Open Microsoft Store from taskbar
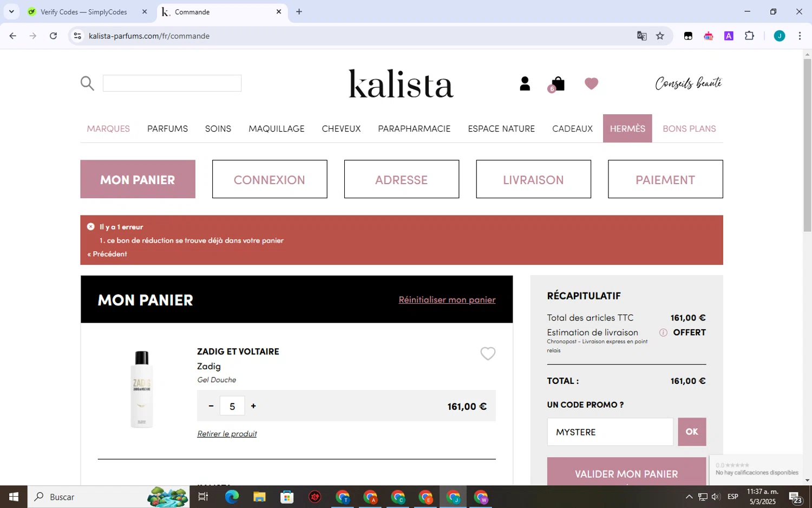Image resolution: width=812 pixels, height=508 pixels. point(287,497)
